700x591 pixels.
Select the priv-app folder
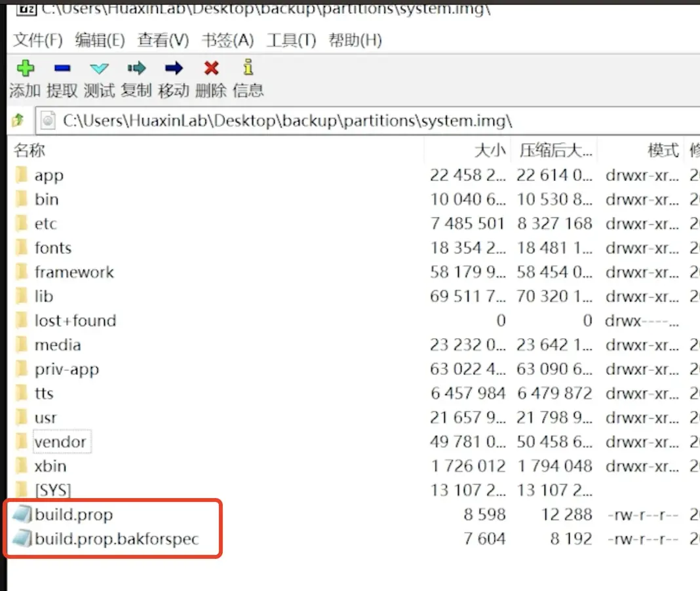tap(66, 369)
